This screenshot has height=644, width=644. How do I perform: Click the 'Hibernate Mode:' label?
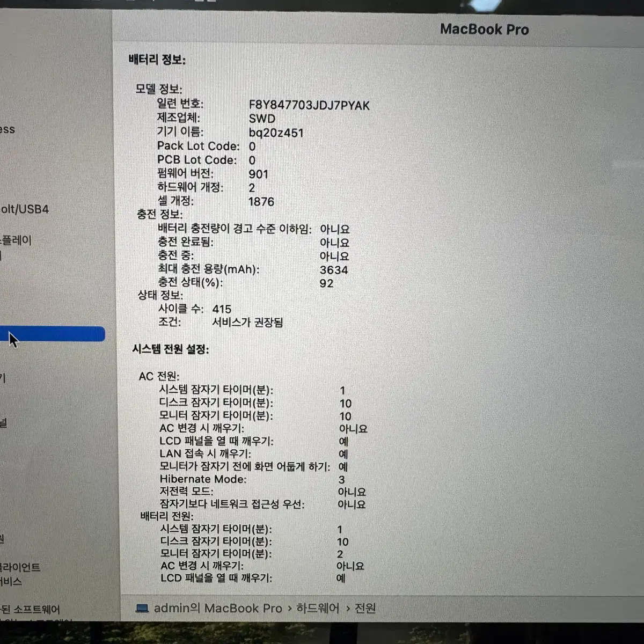point(203,479)
